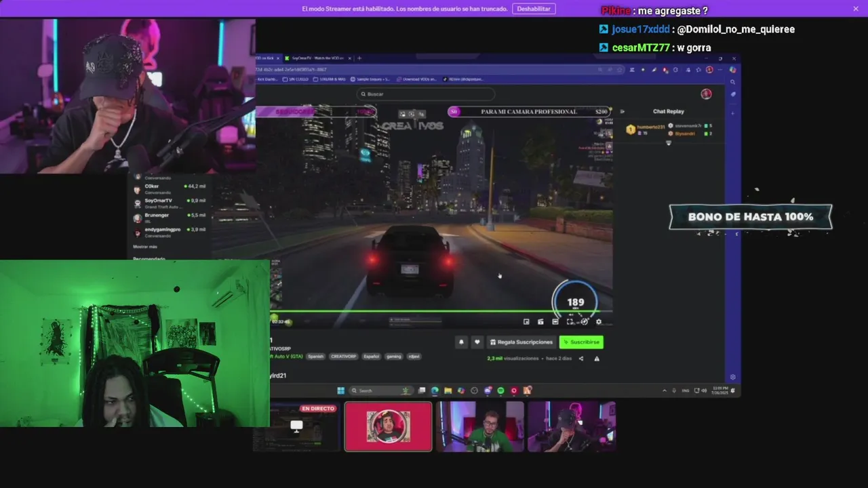
Task: Open Spotify from the taskbar
Action: 500,390
